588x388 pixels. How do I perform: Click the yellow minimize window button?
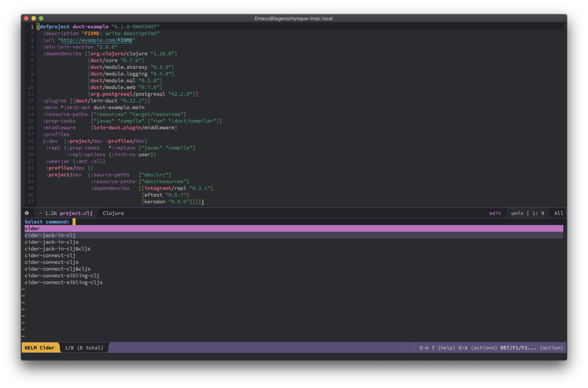[34, 18]
